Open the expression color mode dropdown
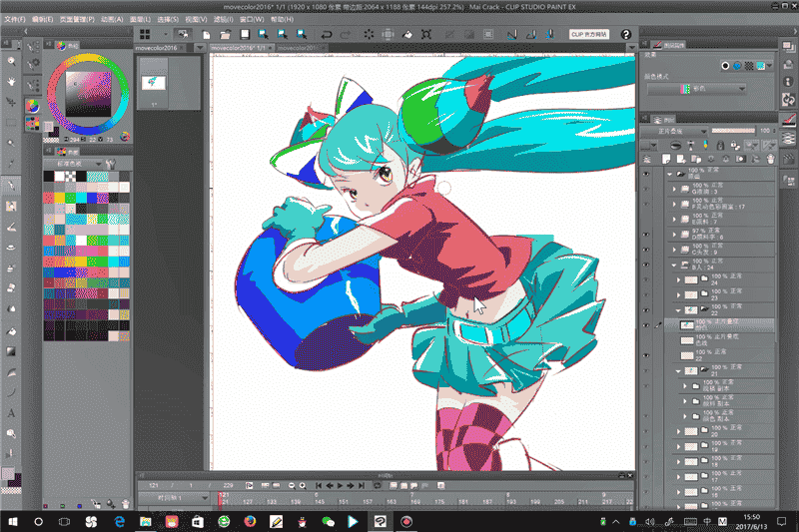Image resolution: width=799 pixels, height=532 pixels. (x=697, y=89)
